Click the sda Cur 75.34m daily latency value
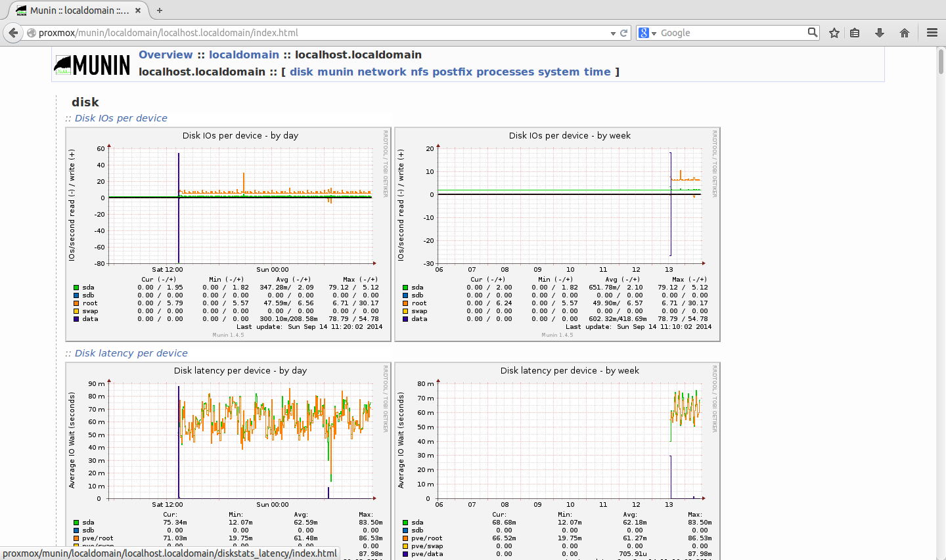946x560 pixels. click(175, 523)
